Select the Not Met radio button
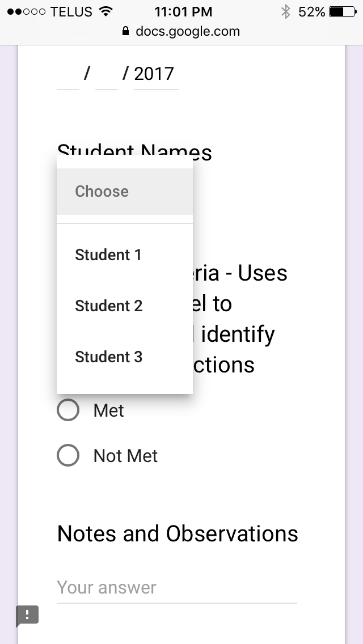363x644 pixels. [68, 456]
